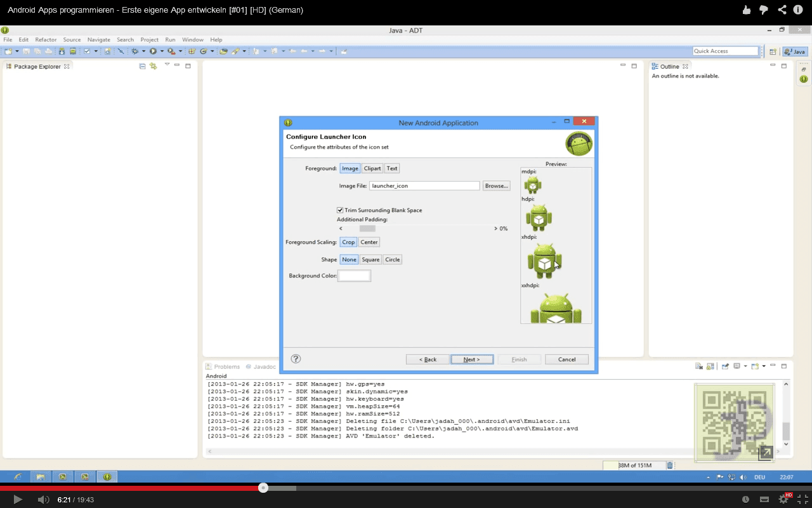Select Circle shape option
812x508 pixels.
393,260
